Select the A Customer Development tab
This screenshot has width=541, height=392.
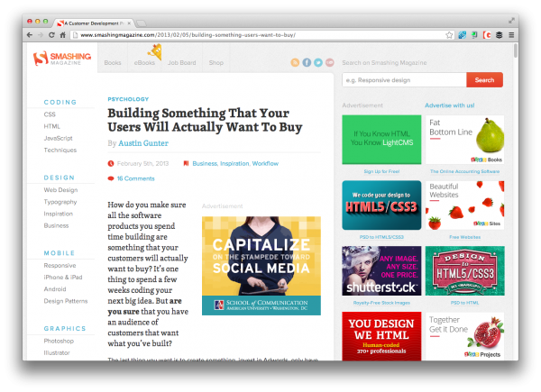pos(93,23)
